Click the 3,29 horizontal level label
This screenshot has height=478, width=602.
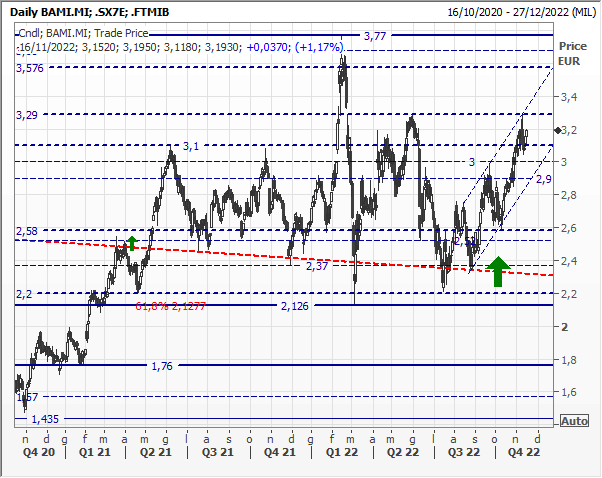point(26,116)
